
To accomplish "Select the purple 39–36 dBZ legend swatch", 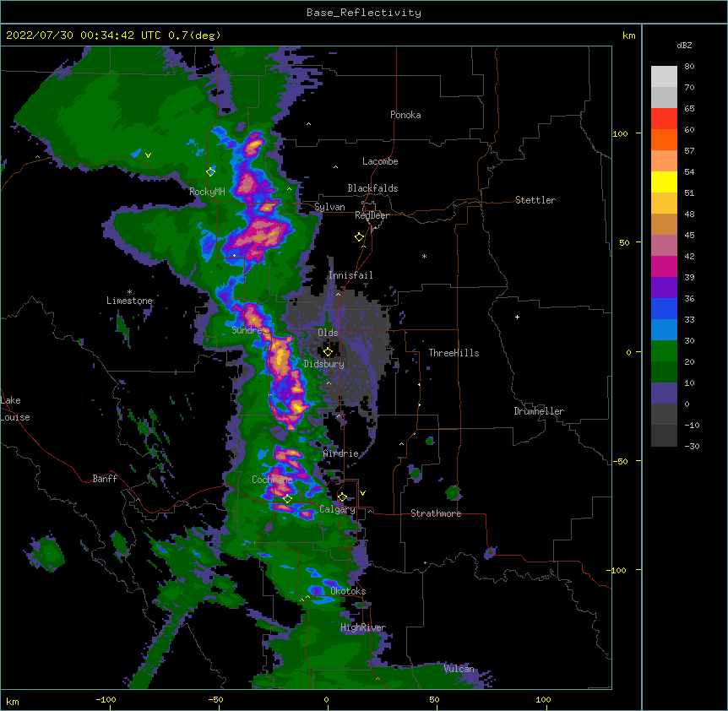I will [664, 288].
